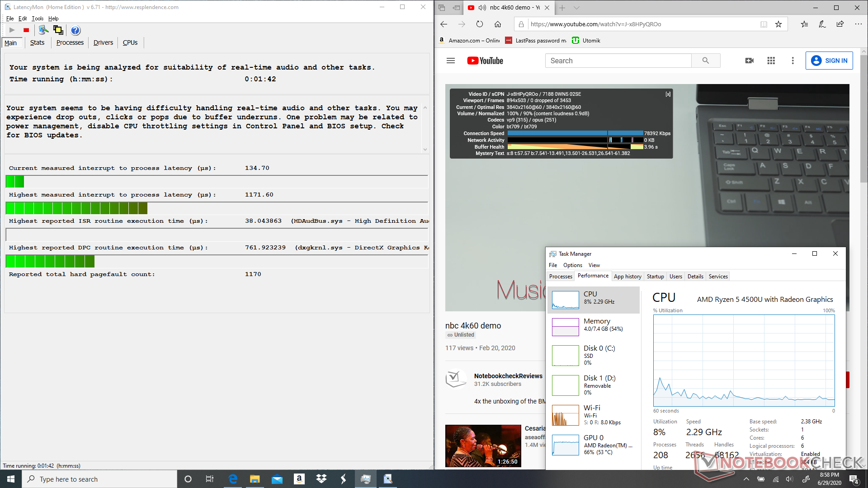This screenshot has width=868, height=488.
Task: Open the YouTube apps grid icon
Action: coord(771,61)
